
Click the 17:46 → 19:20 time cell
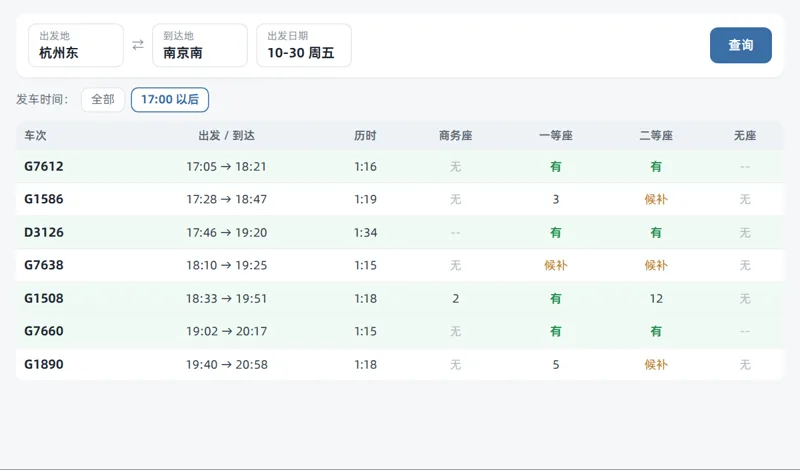pos(227,232)
